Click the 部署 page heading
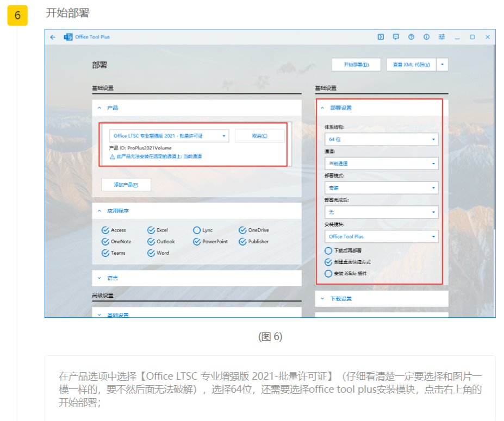Viewport: 504px width, 421px height. pos(99,65)
